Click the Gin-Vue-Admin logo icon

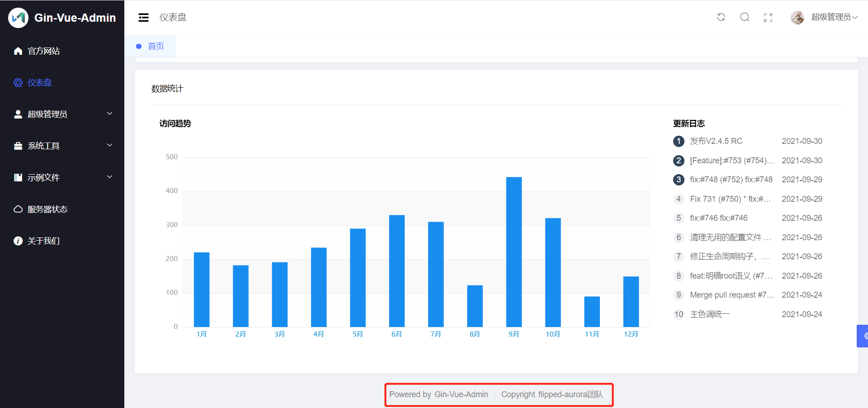(19, 18)
